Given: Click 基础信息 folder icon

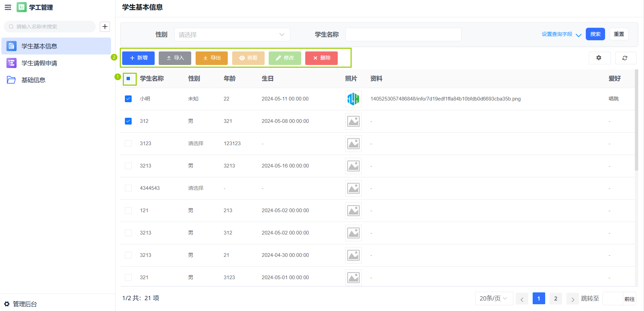Looking at the screenshot, I should pyautogui.click(x=12, y=80).
